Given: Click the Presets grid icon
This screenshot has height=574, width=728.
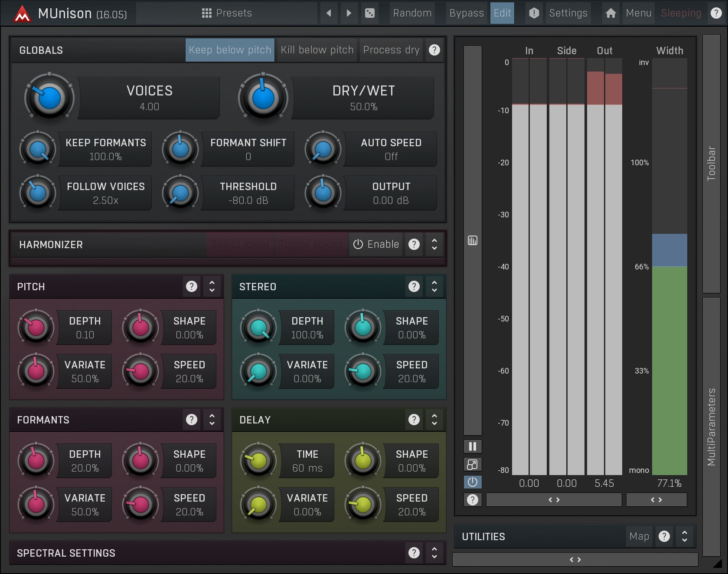Looking at the screenshot, I should 207,13.
